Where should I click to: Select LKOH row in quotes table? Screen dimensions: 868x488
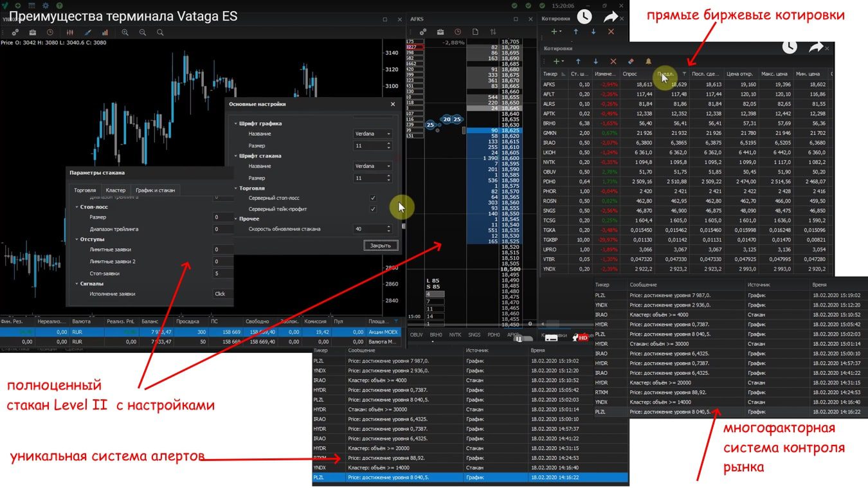pos(687,152)
